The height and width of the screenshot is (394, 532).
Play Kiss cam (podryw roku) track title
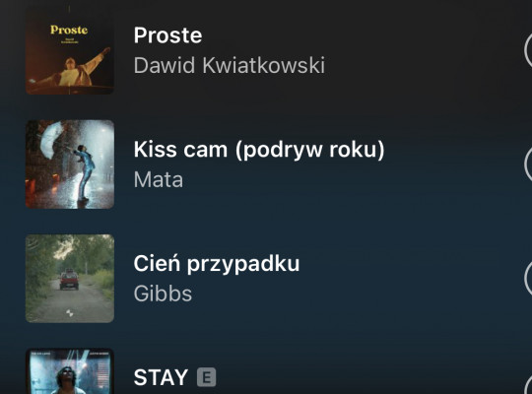[x=259, y=150]
